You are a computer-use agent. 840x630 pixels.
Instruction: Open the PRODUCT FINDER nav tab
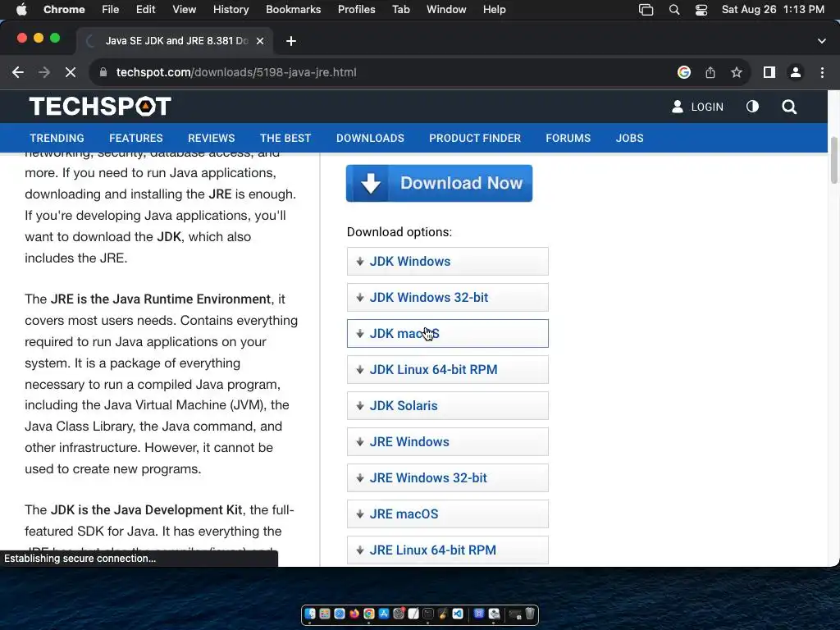tap(475, 138)
